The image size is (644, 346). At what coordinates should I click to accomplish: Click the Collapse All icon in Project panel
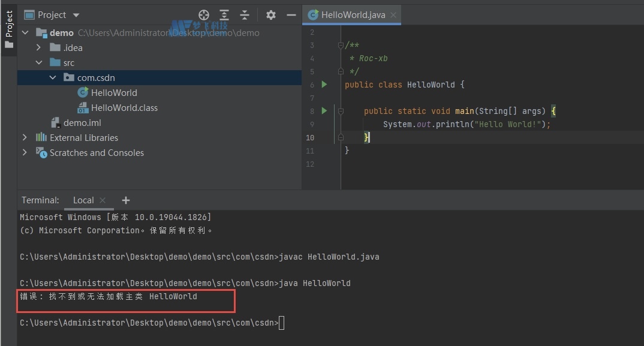(x=245, y=15)
